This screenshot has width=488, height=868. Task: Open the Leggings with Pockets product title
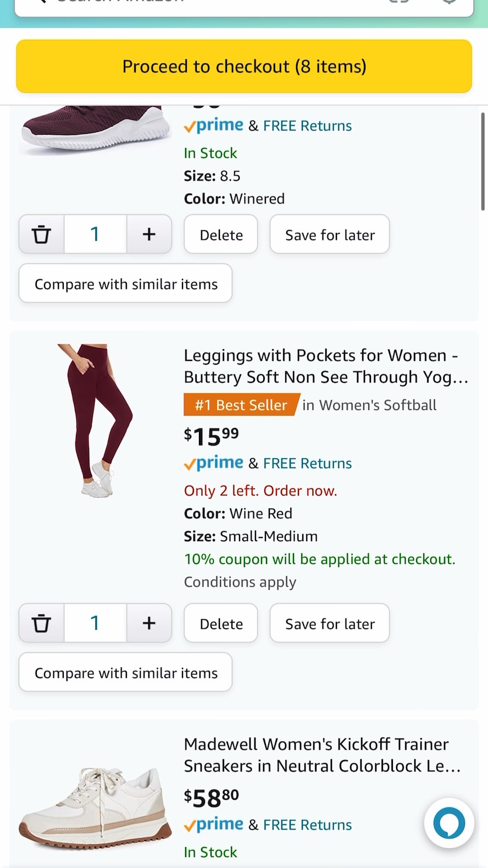[x=325, y=366]
